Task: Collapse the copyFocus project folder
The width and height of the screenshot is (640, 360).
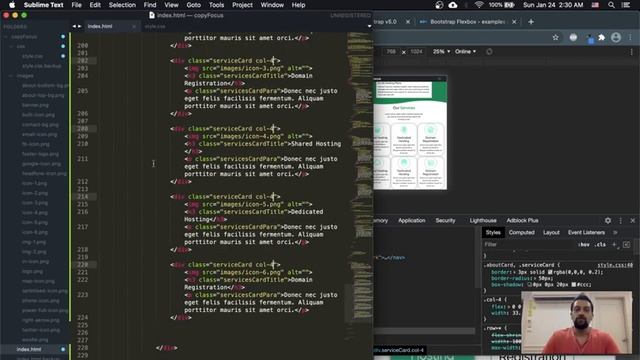Action: [6, 37]
